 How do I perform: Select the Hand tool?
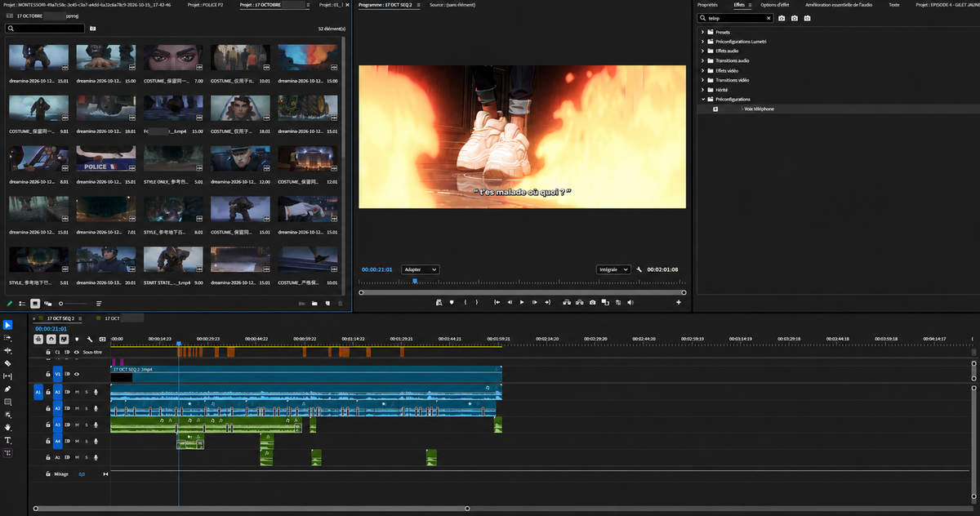pyautogui.click(x=7, y=428)
